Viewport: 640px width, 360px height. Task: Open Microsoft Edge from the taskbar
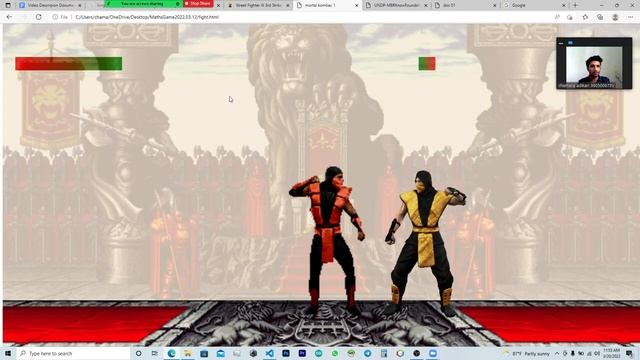click(x=171, y=353)
